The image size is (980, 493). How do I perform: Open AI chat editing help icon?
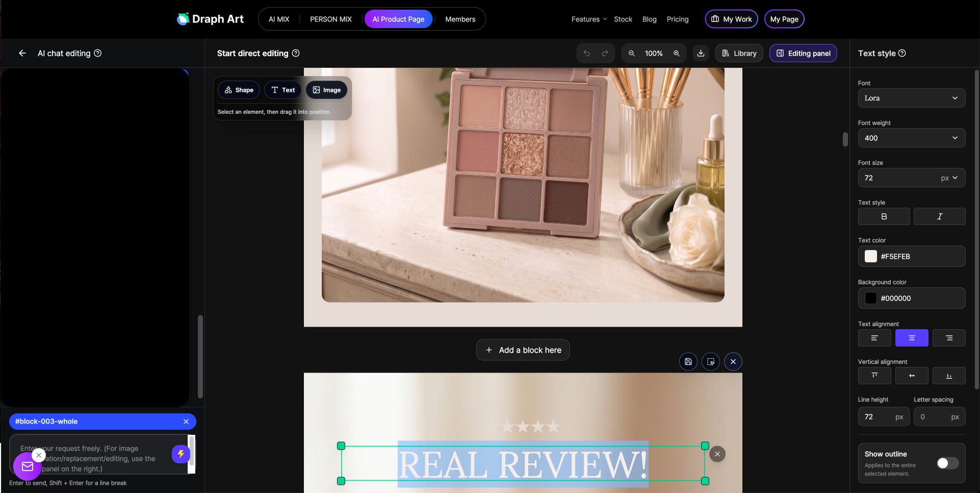[x=98, y=53]
